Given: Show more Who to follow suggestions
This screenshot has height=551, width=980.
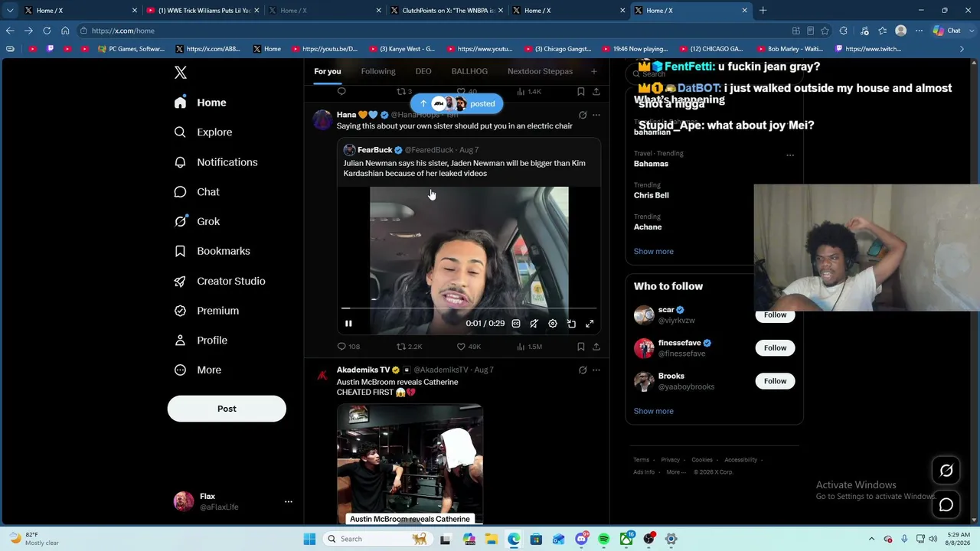Looking at the screenshot, I should click(653, 411).
